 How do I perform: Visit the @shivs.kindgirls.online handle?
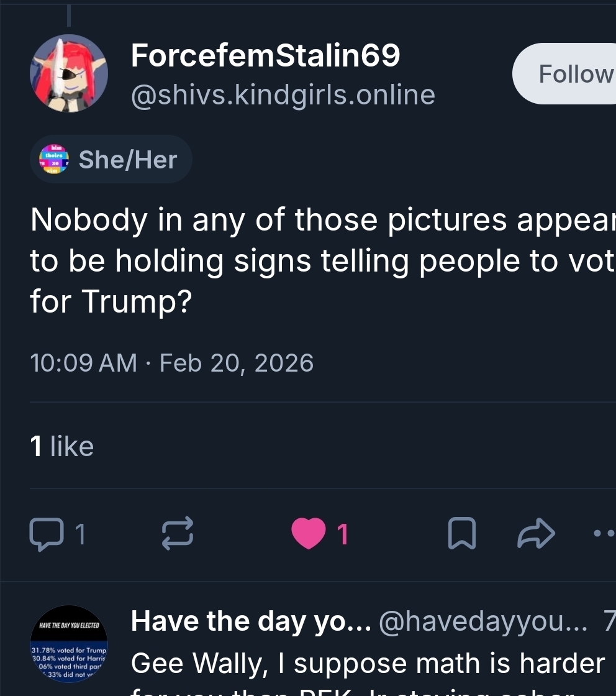point(283,94)
